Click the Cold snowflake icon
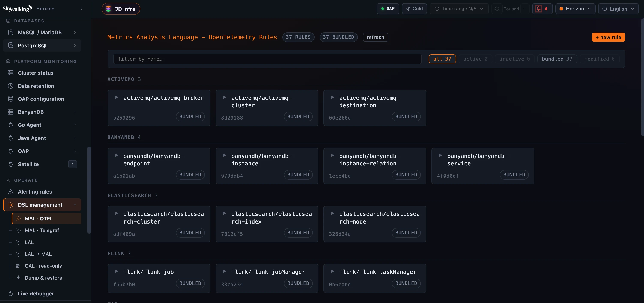 click(408, 9)
